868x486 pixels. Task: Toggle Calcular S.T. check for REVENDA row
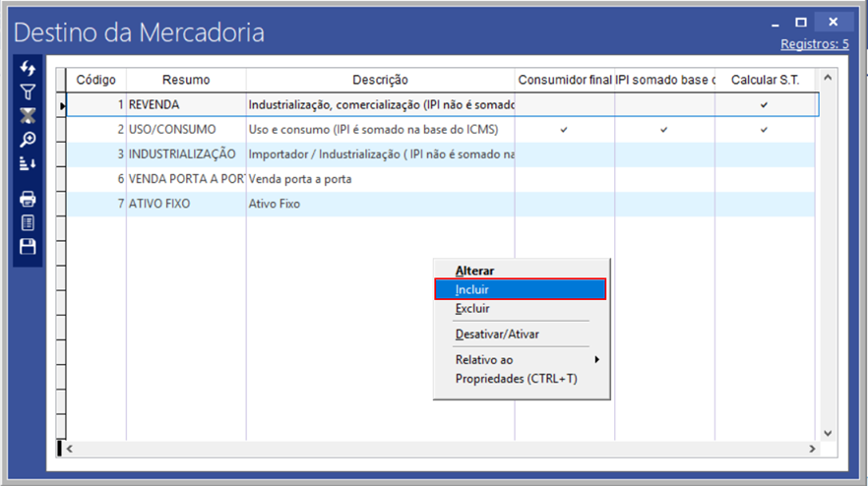[764, 104]
